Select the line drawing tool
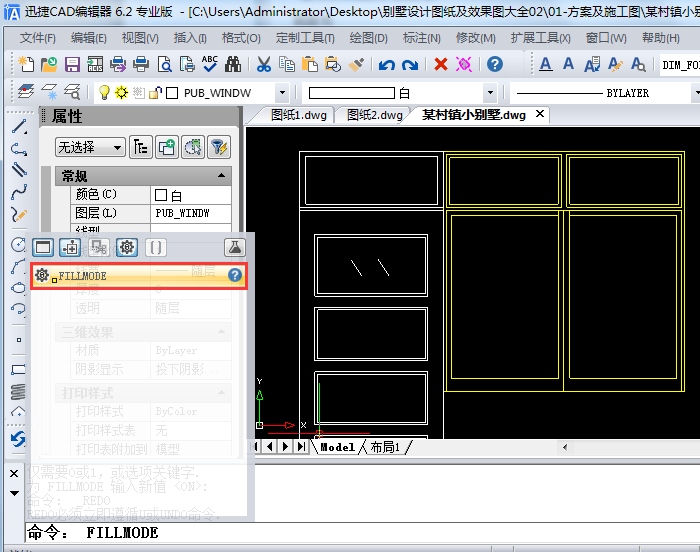Screen dimensions: 700x552 19,127
